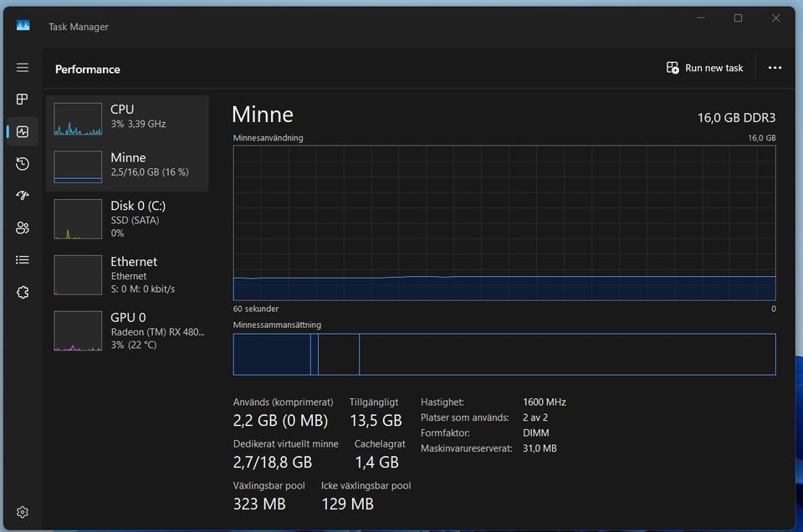The image size is (803, 532).
Task: View Ethernet network performance
Action: point(127,274)
